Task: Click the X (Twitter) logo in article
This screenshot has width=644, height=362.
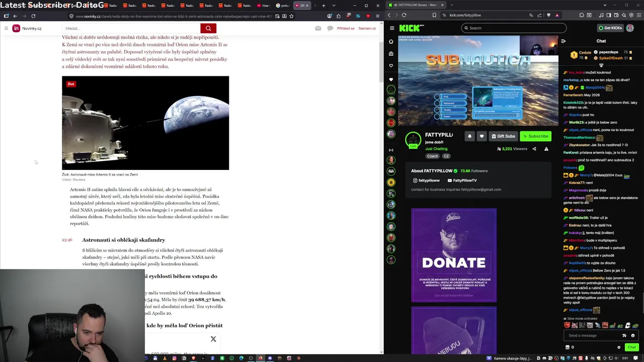Action: 213,339
